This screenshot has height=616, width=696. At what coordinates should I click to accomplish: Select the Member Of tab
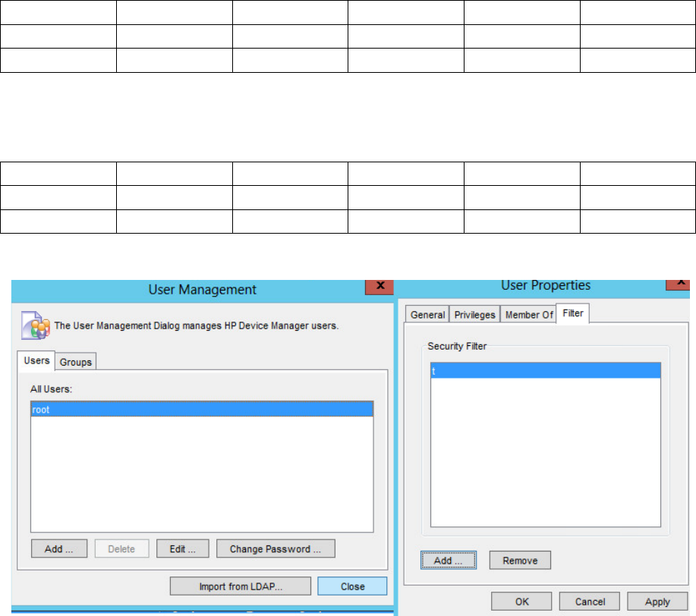pos(529,314)
